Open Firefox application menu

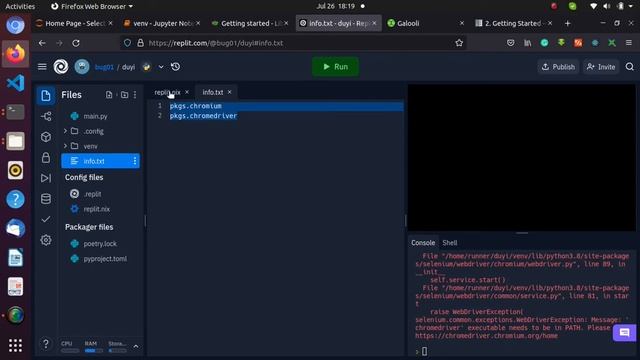(x=629, y=43)
